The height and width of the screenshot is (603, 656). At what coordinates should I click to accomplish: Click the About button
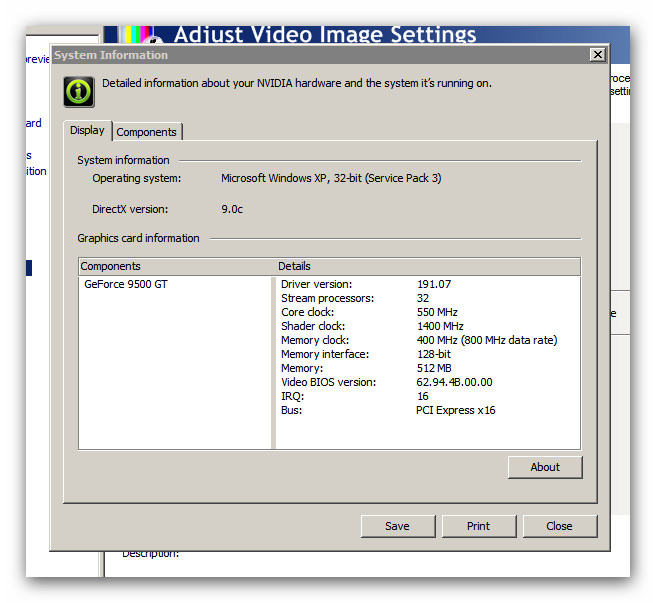[x=545, y=467]
